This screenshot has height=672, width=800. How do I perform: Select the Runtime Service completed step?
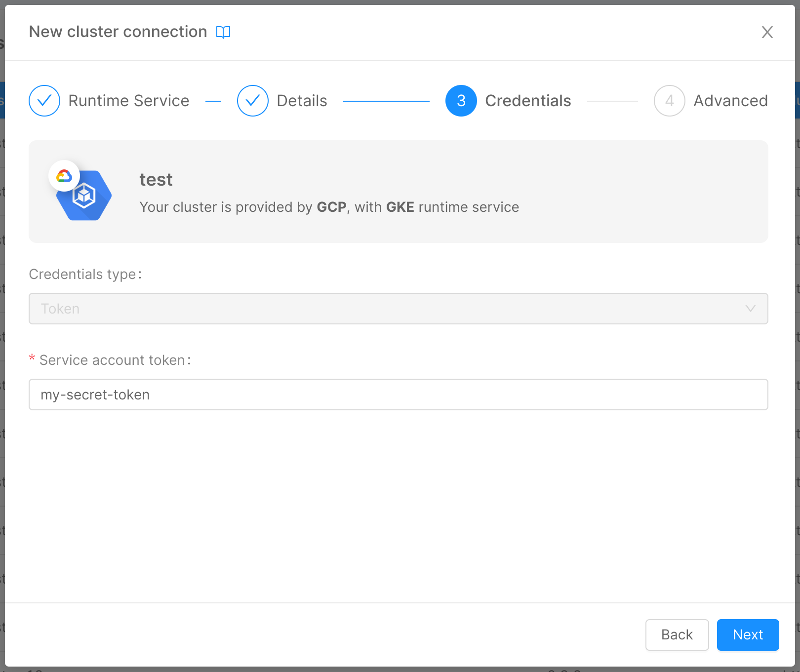[x=129, y=100]
